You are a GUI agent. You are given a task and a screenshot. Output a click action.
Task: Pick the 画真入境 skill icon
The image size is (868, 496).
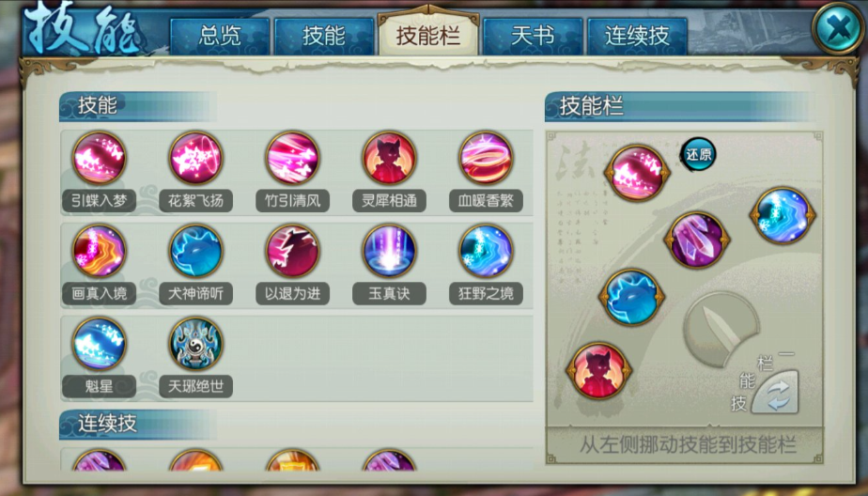[99, 251]
